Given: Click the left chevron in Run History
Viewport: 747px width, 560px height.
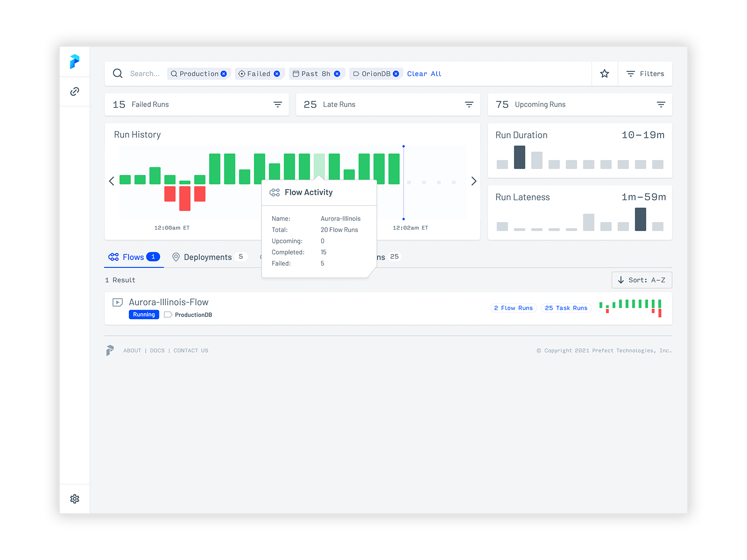Looking at the screenshot, I should pos(112,181).
